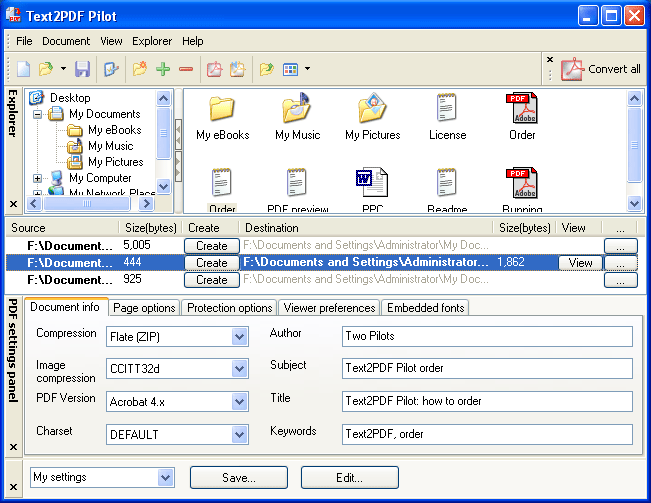Click the Edit... settings button

(350, 478)
